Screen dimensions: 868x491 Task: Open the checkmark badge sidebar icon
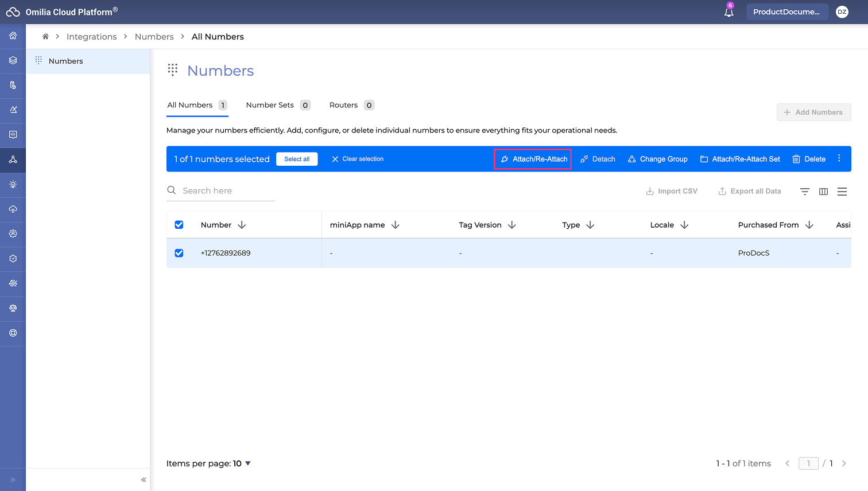13,259
